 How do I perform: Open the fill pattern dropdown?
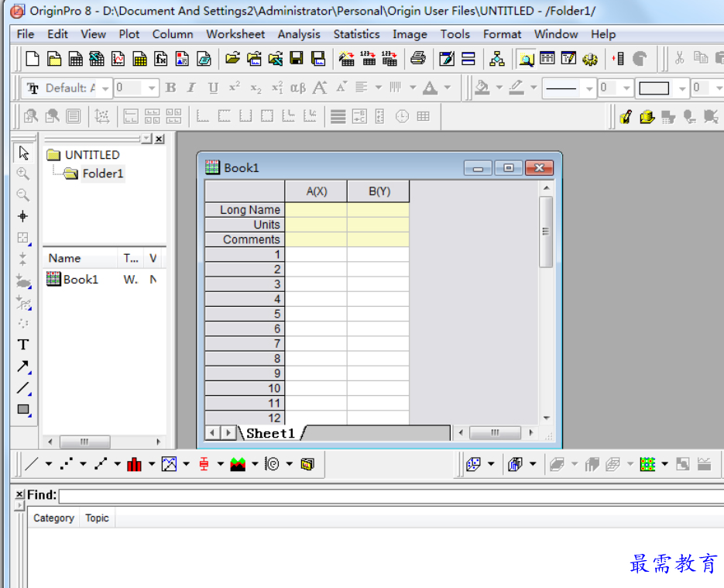click(682, 88)
